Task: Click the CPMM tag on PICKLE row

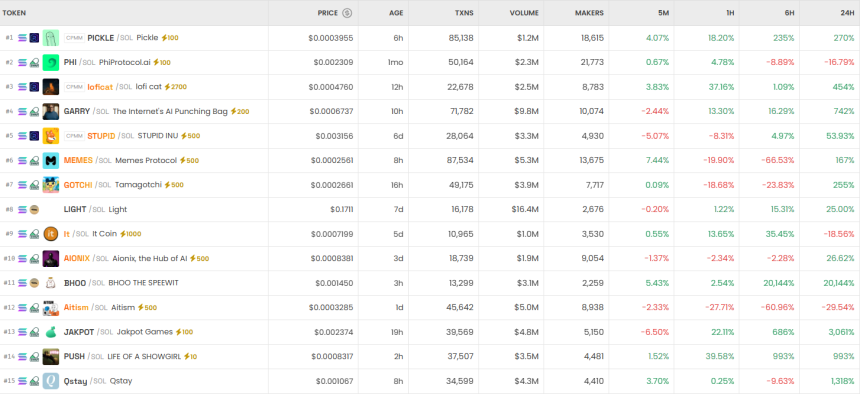Action: [74, 38]
